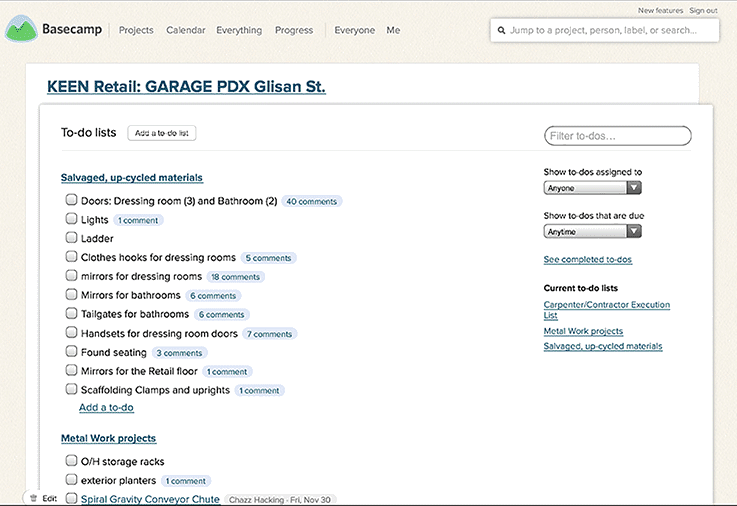Open the due Anytime dropdown
The height and width of the screenshot is (506, 737).
pyautogui.click(x=592, y=232)
